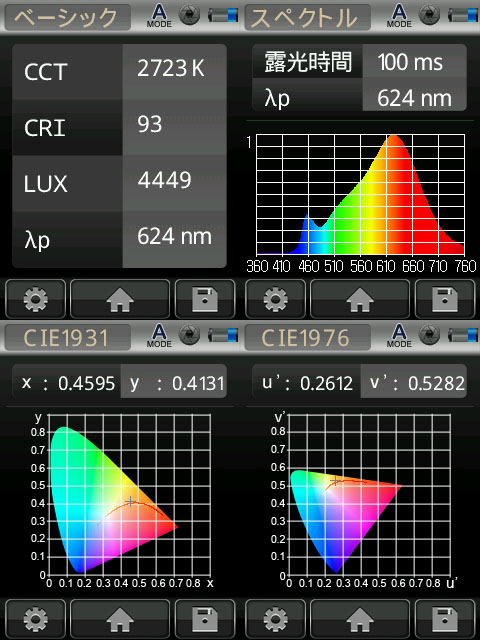Click floppy disk save icon in CIE1976 panel
Viewport: 480px width, 640px height.
tap(445, 618)
